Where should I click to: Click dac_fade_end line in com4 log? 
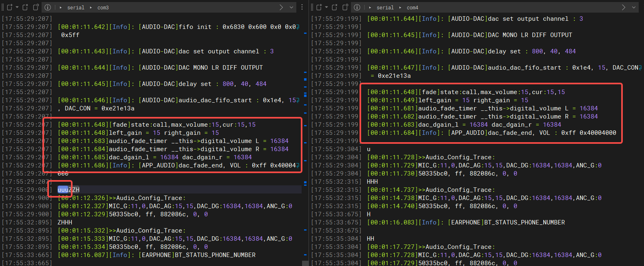(x=492, y=133)
